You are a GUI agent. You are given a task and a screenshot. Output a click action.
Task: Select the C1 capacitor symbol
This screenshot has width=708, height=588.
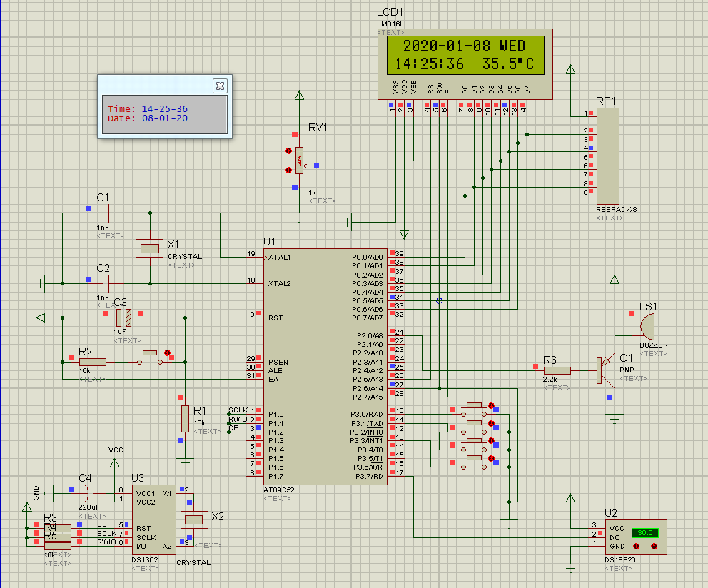(x=106, y=212)
